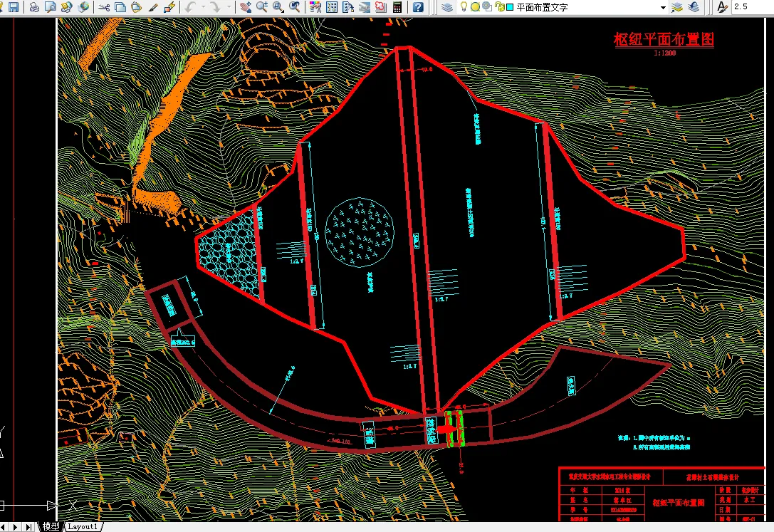This screenshot has width=774, height=532.
Task: Click the Zoom Previous icon
Action: tap(296, 7)
